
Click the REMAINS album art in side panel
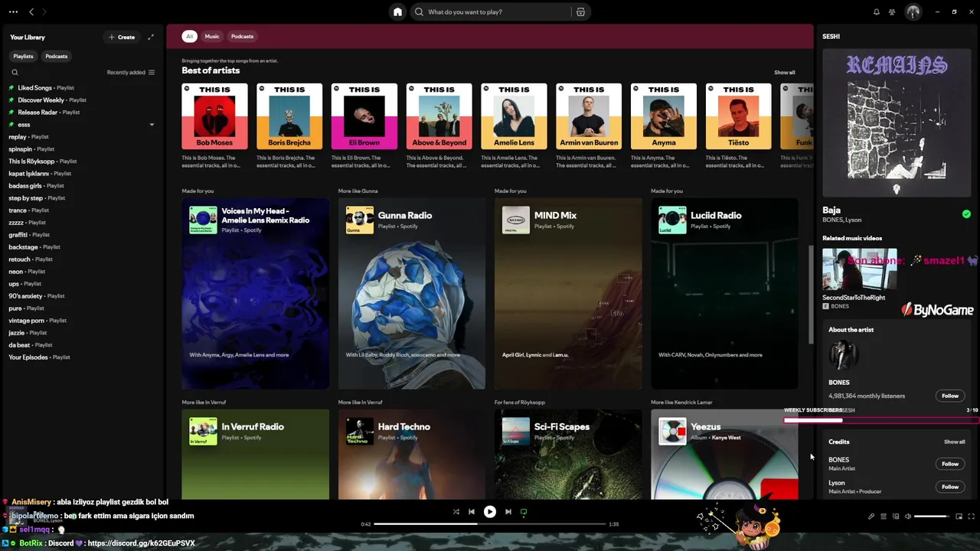897,122
